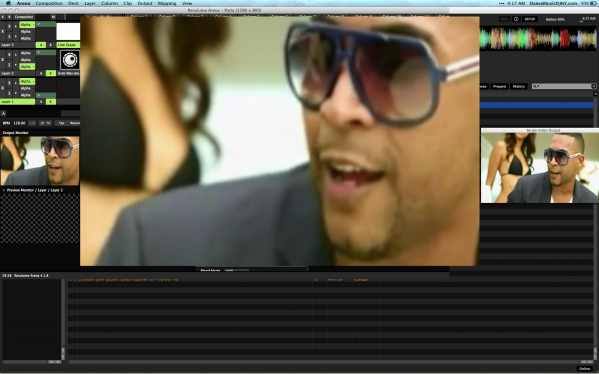The image size is (599, 374).
Task: Move Layer 3 up with arrow icon
Action: click(16, 26)
